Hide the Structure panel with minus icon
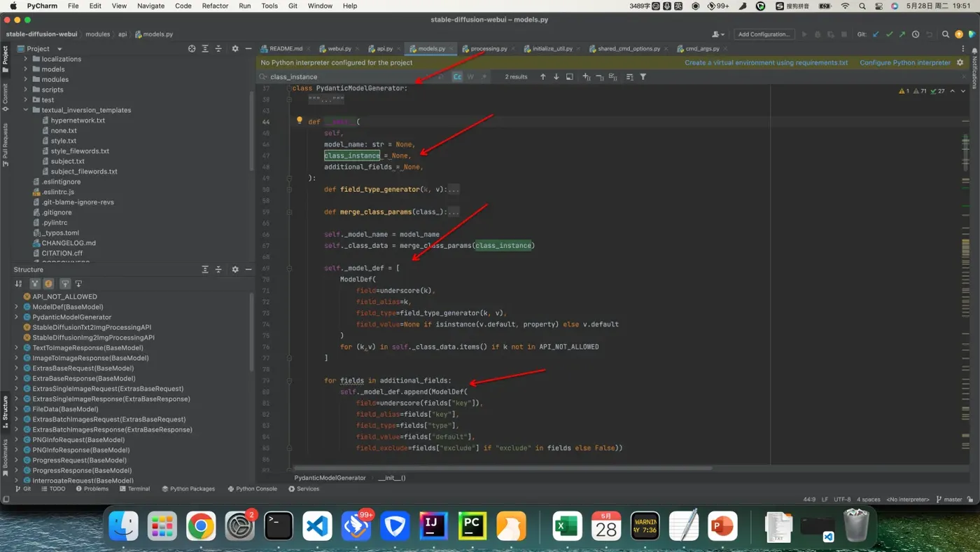 248,270
